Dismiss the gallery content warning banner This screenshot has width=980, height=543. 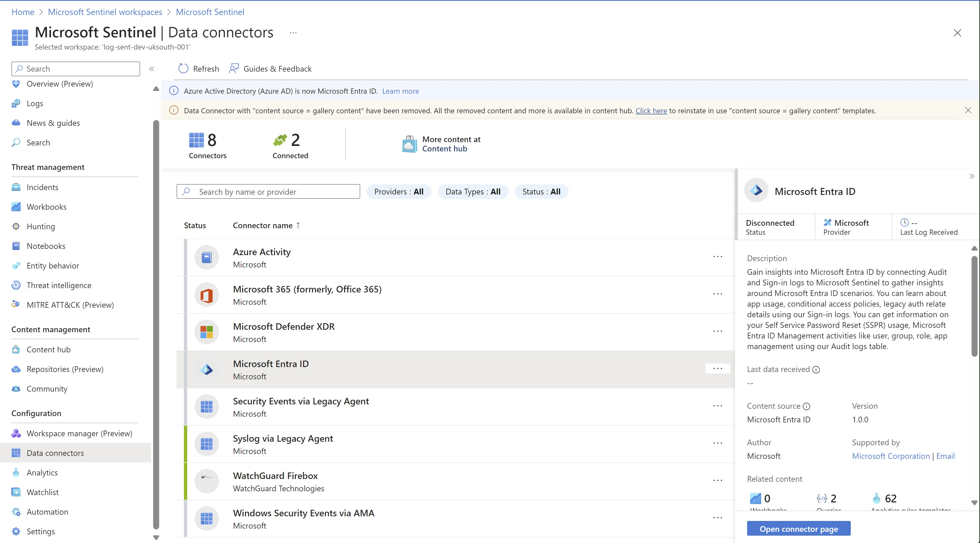click(x=968, y=110)
